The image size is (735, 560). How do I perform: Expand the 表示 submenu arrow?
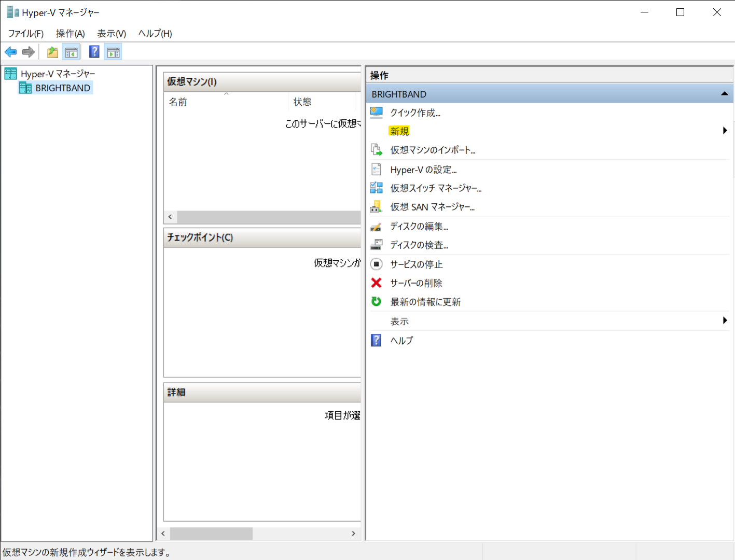(x=725, y=320)
